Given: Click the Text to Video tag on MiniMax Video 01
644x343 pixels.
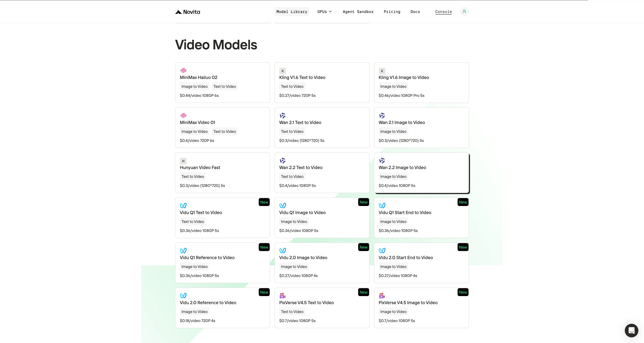Looking at the screenshot, I should tap(224, 131).
